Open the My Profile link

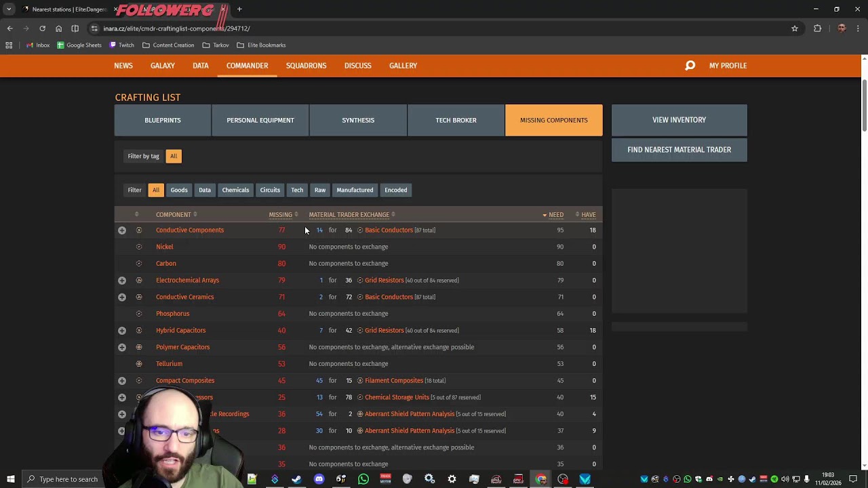(x=728, y=66)
